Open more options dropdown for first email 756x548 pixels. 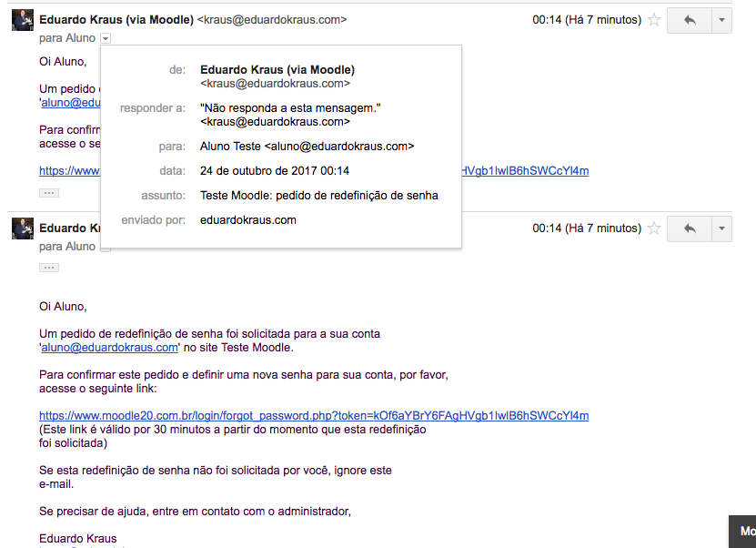[x=721, y=20]
